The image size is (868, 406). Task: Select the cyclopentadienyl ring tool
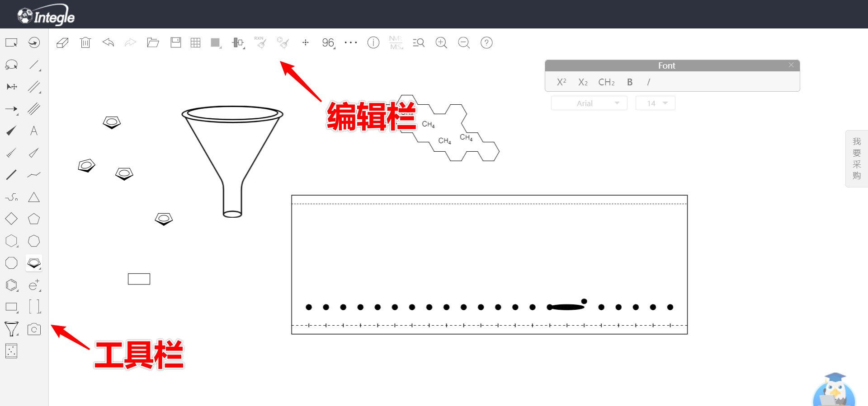pyautogui.click(x=34, y=263)
